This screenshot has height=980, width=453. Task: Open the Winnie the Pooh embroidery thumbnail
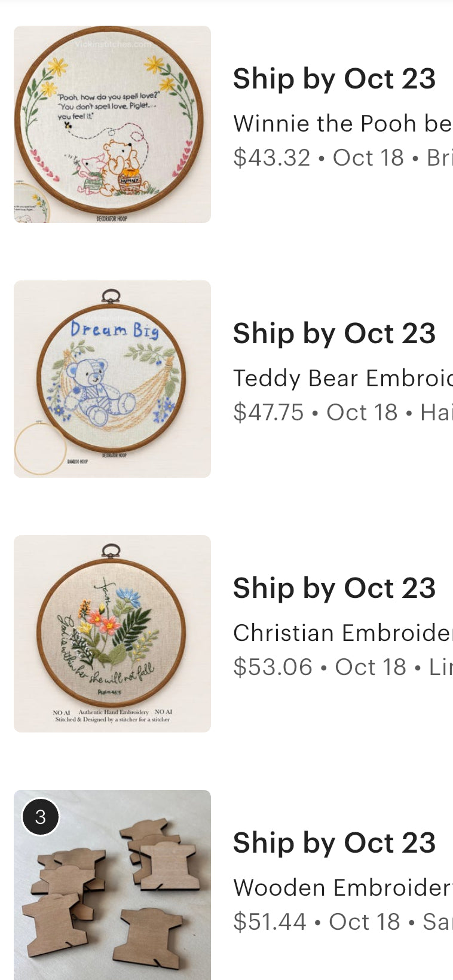112,124
